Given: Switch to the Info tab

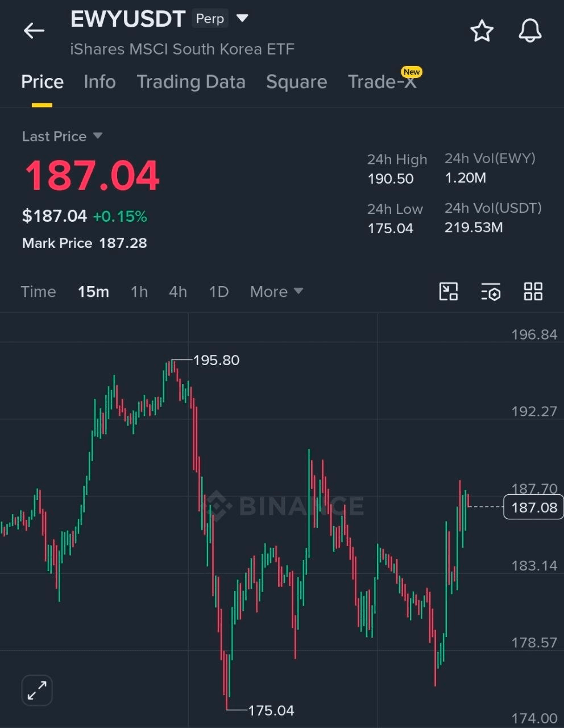Looking at the screenshot, I should click(x=99, y=82).
